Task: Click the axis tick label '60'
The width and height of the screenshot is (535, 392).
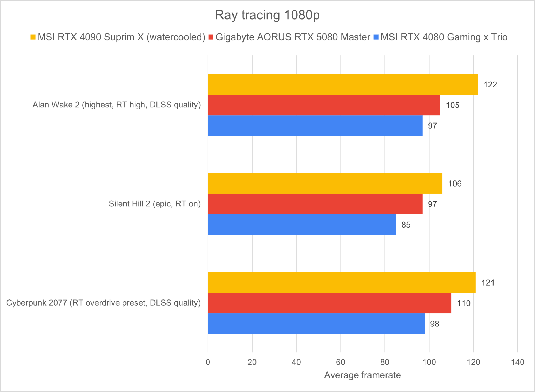Action: tap(341, 362)
